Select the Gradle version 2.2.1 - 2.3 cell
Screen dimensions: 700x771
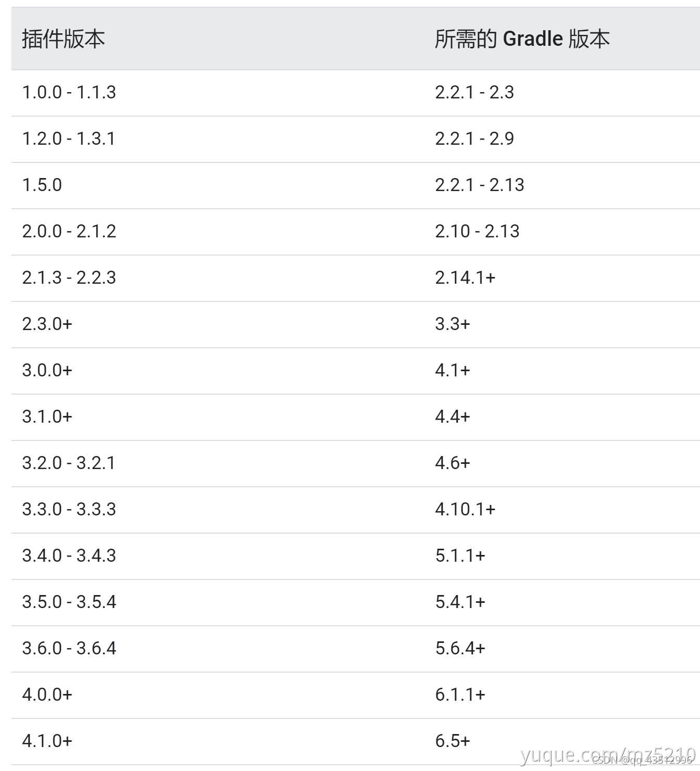coord(474,92)
